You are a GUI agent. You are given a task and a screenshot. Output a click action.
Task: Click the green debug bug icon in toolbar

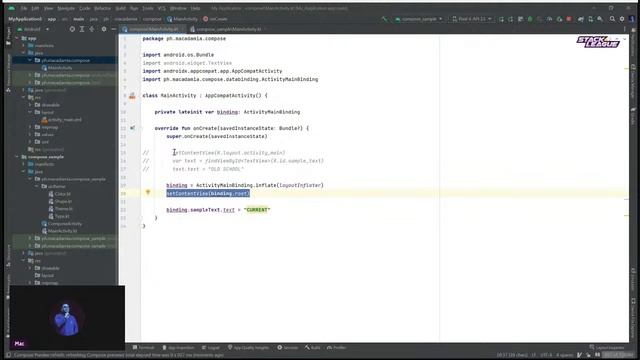(x=530, y=19)
